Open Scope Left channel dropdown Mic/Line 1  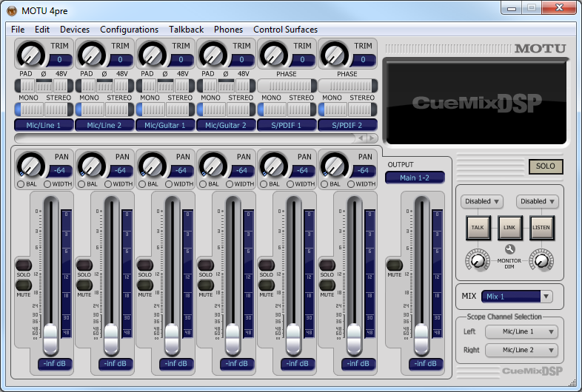click(x=521, y=331)
